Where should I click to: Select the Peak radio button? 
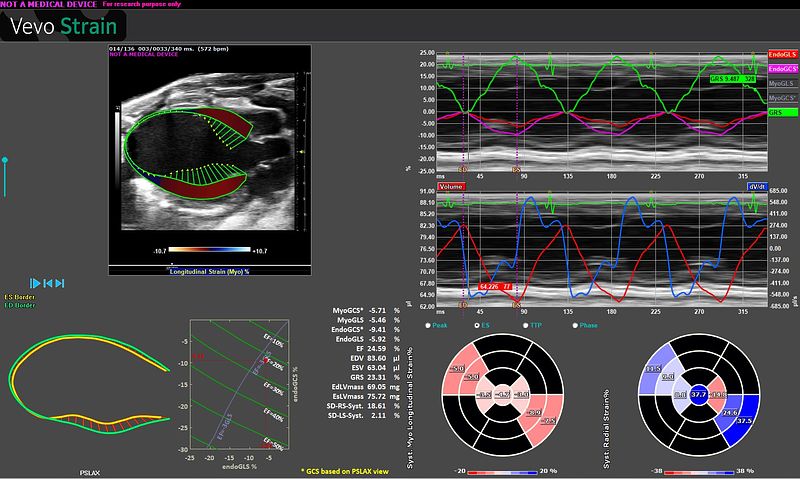click(430, 326)
